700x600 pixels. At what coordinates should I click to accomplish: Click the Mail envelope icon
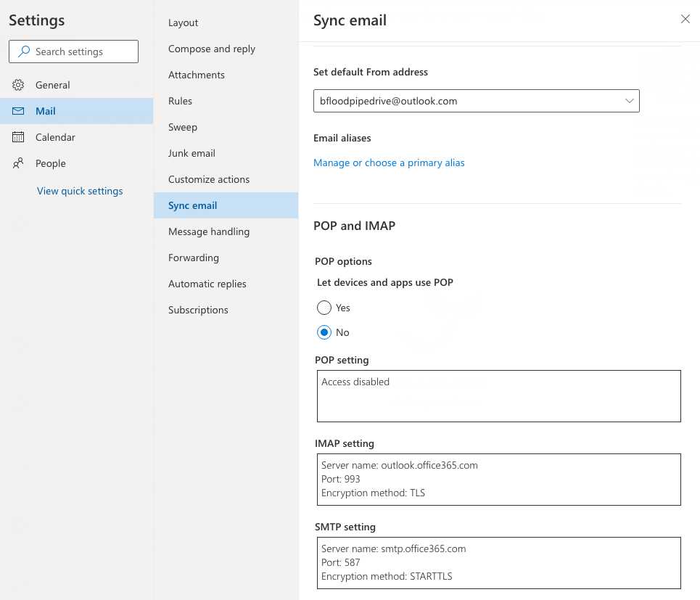coord(18,111)
